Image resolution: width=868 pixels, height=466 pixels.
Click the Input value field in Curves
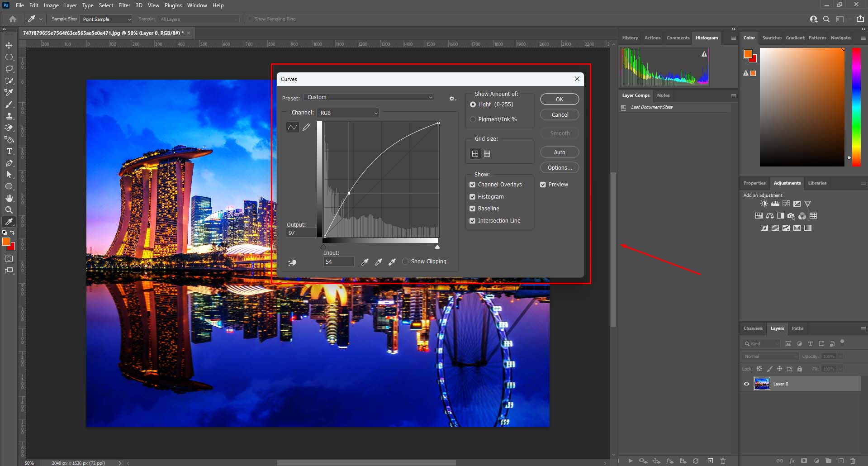coord(338,262)
